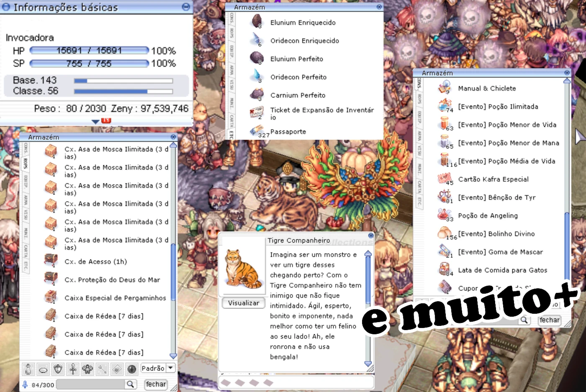Viewport: 586px width, 392px height.
Task: Click the Base level experience bar
Action: [123, 81]
